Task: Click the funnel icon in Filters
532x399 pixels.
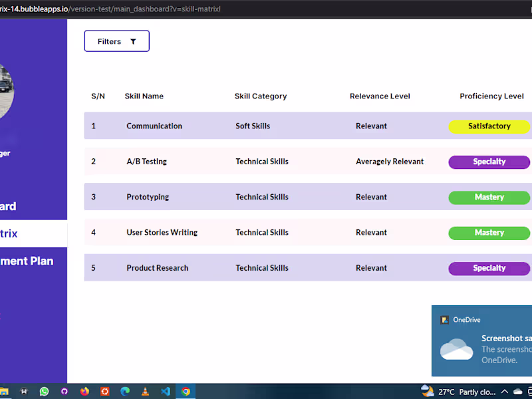Action: click(133, 41)
